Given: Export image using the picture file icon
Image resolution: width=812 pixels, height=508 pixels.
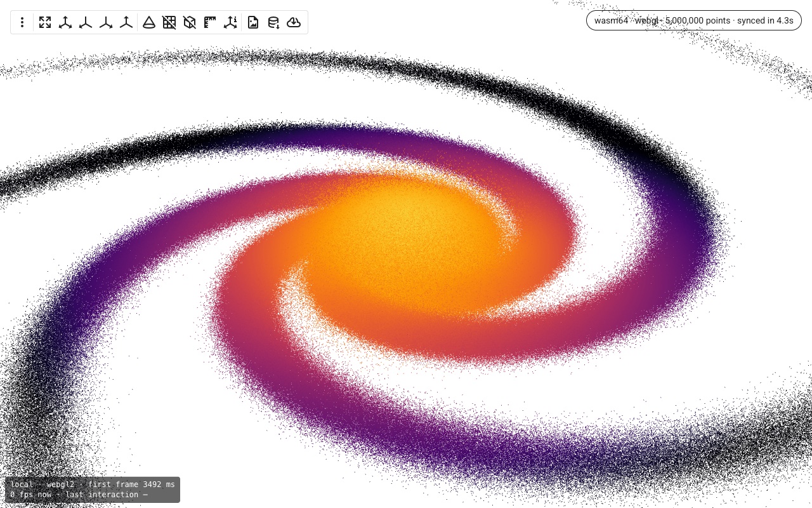Looking at the screenshot, I should coord(253,22).
